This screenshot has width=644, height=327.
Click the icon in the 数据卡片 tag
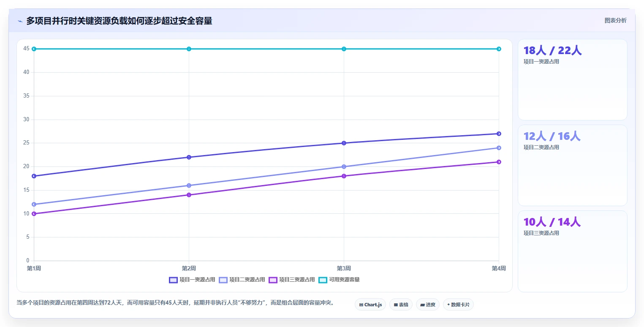[x=448, y=305]
